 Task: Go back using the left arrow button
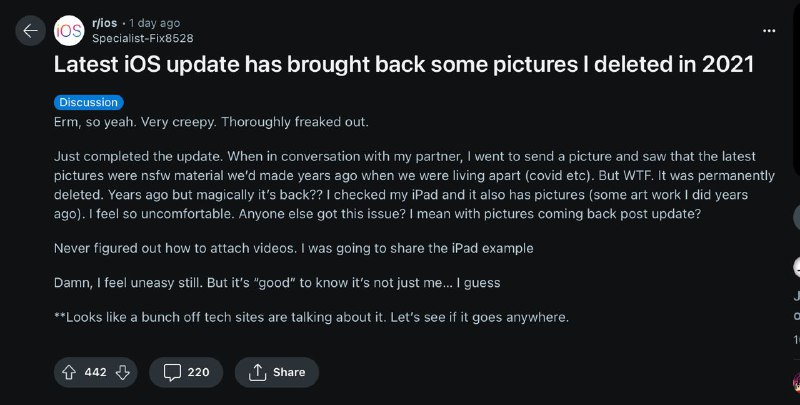click(30, 31)
